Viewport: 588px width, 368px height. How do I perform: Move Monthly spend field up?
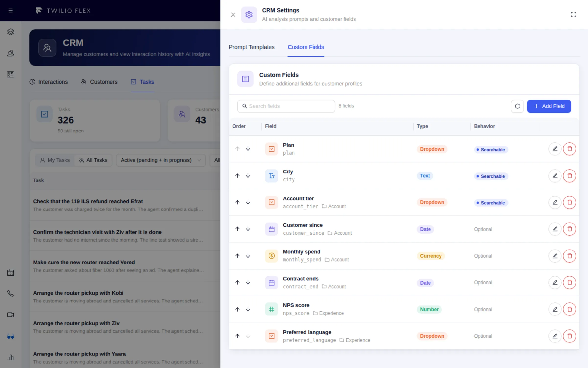tap(237, 256)
